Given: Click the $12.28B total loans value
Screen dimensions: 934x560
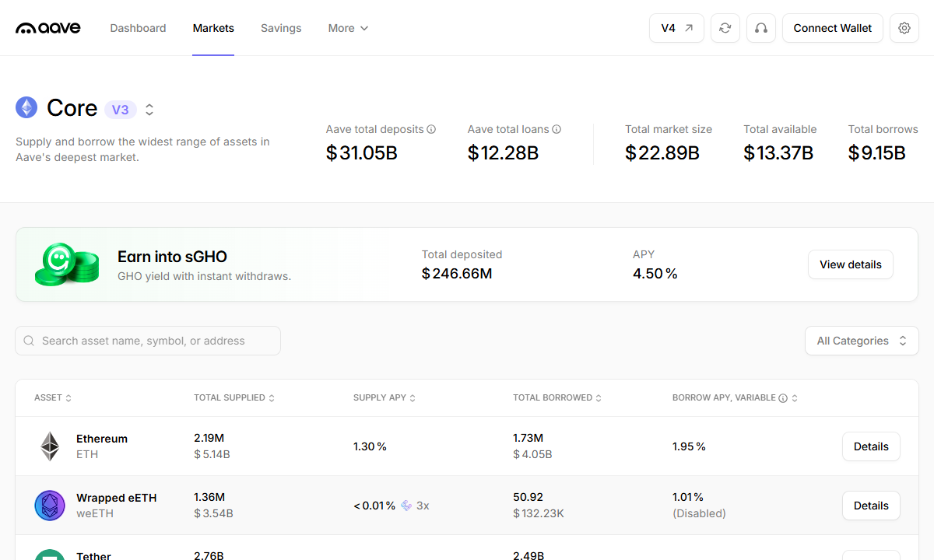Looking at the screenshot, I should [x=504, y=153].
